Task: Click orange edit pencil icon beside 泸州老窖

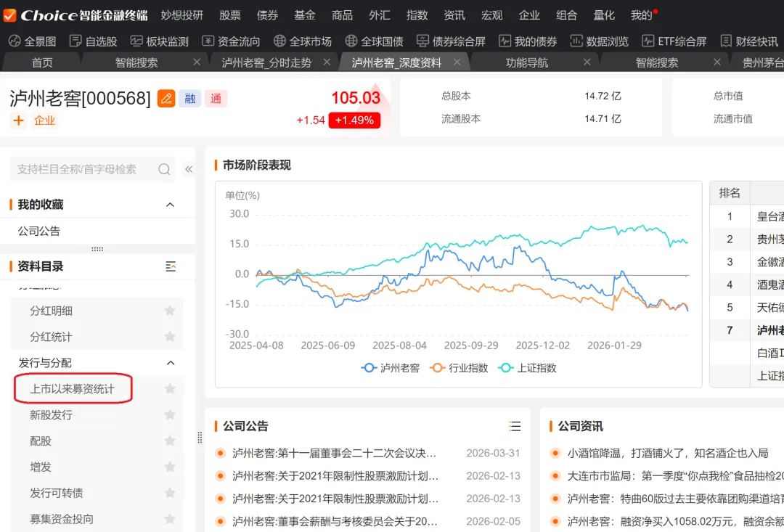Action: tap(166, 99)
